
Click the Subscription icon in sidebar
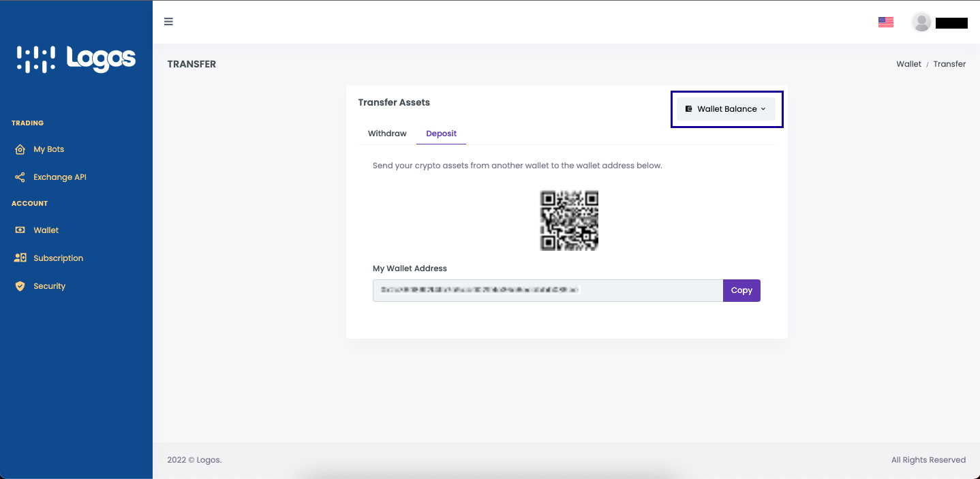(20, 258)
